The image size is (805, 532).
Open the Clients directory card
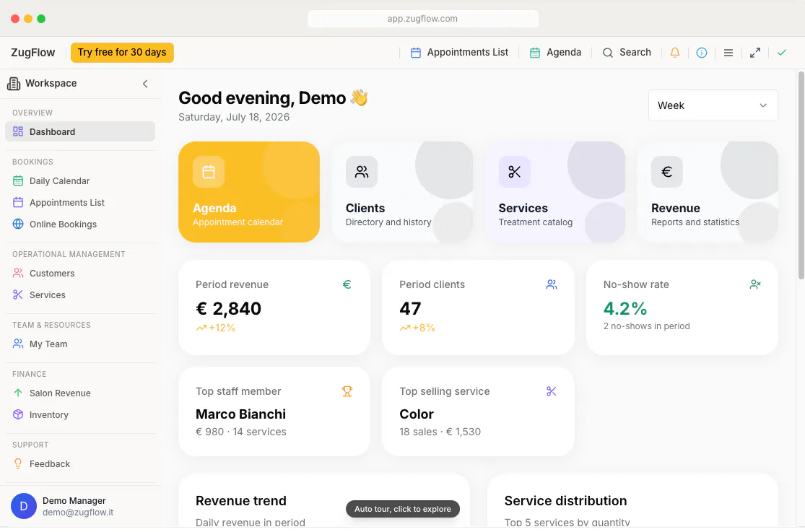(402, 192)
